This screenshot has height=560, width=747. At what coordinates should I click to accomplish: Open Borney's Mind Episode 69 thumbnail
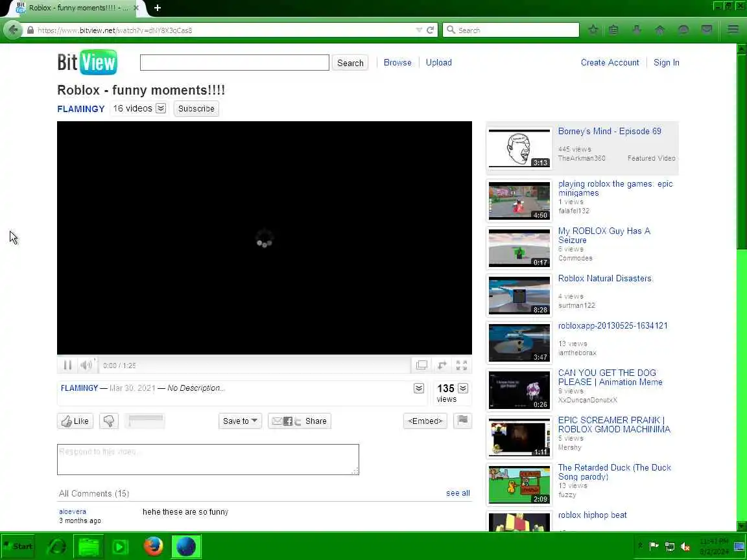[x=519, y=148]
